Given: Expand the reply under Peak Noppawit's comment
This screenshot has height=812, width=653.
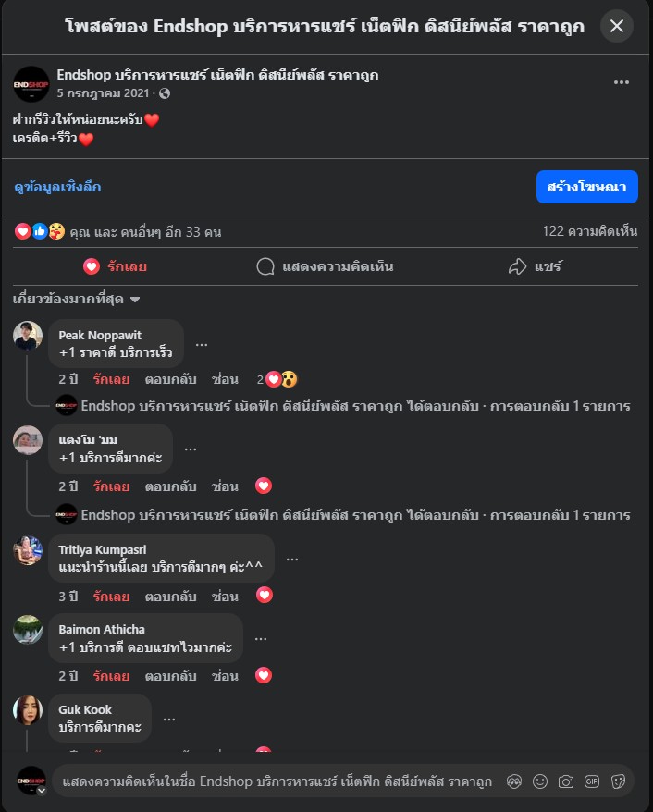Looking at the screenshot, I should 355,406.
